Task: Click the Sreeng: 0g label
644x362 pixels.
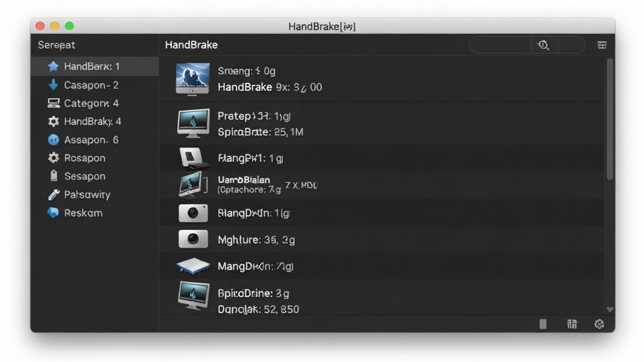Action: tap(247, 71)
